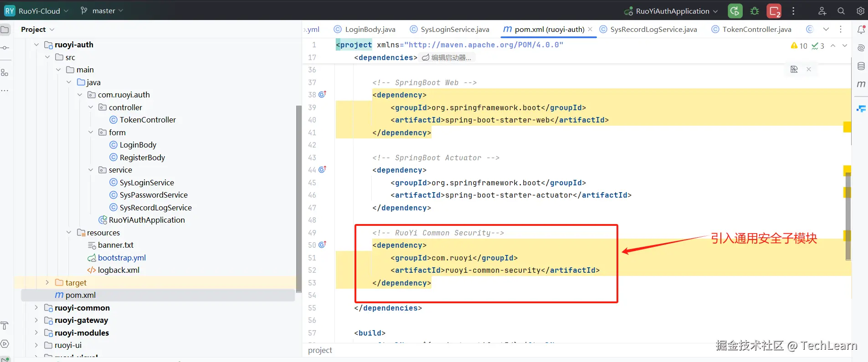Toggle the Project tool window folder icon

click(5, 30)
